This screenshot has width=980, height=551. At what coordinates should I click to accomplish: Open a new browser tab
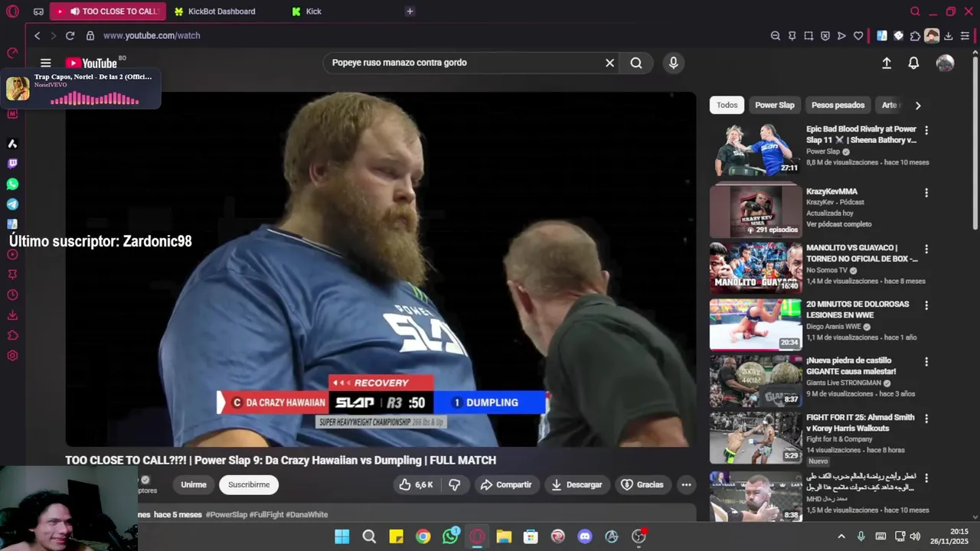point(410,11)
